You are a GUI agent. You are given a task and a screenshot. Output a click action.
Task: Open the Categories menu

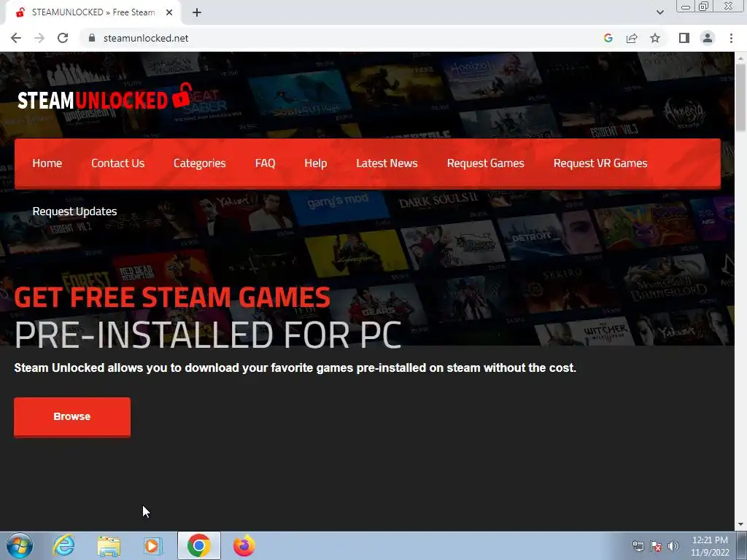click(x=200, y=163)
